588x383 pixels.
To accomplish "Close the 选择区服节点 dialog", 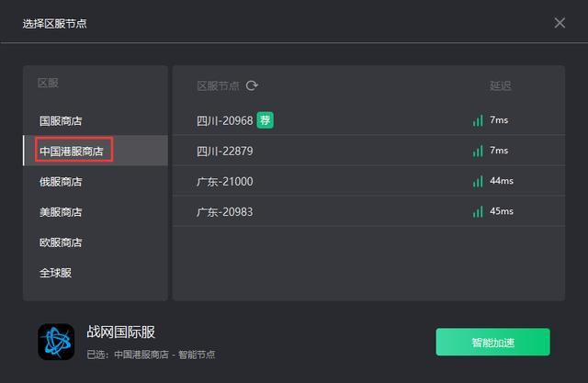I will (560, 23).
